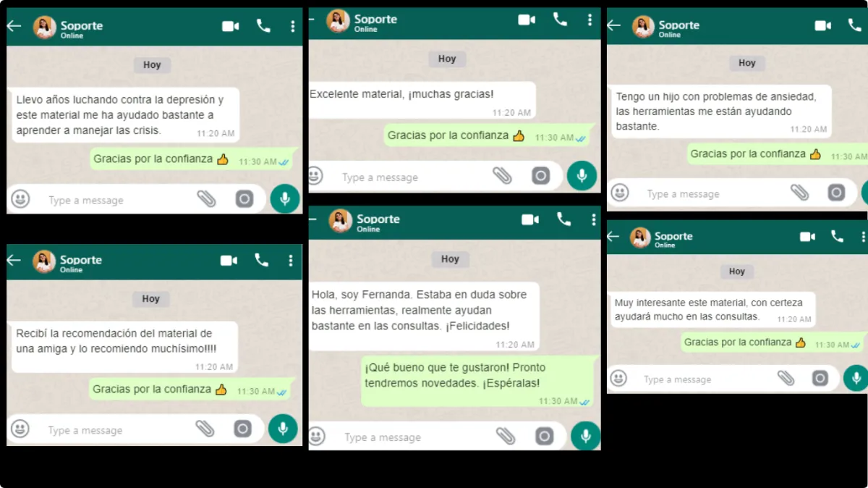Open Soporte profile photo in Fernanda's chat

pyautogui.click(x=341, y=221)
